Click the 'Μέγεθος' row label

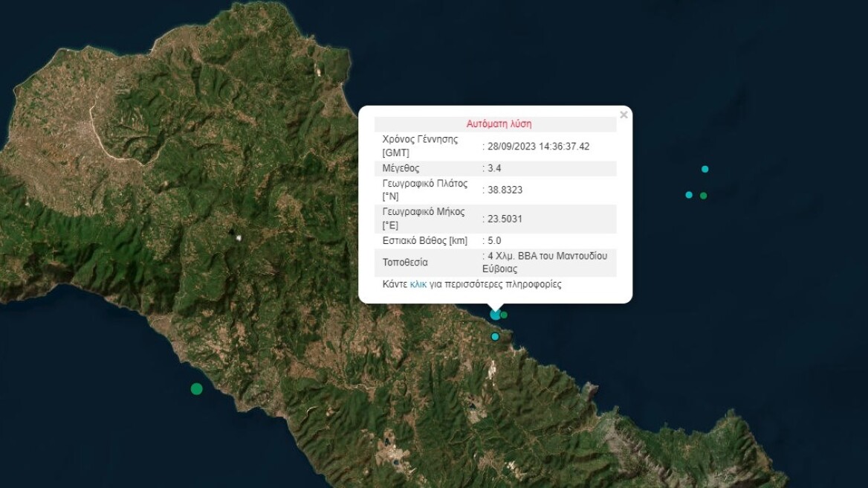[x=401, y=169]
